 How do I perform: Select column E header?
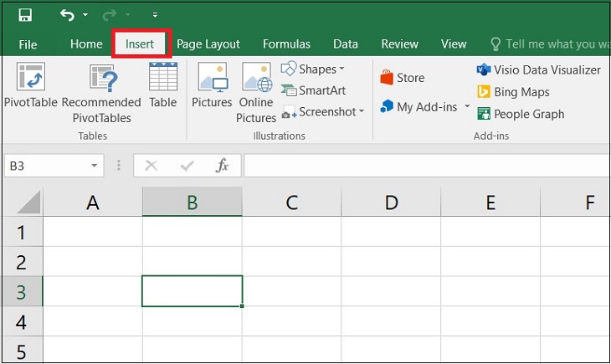490,202
